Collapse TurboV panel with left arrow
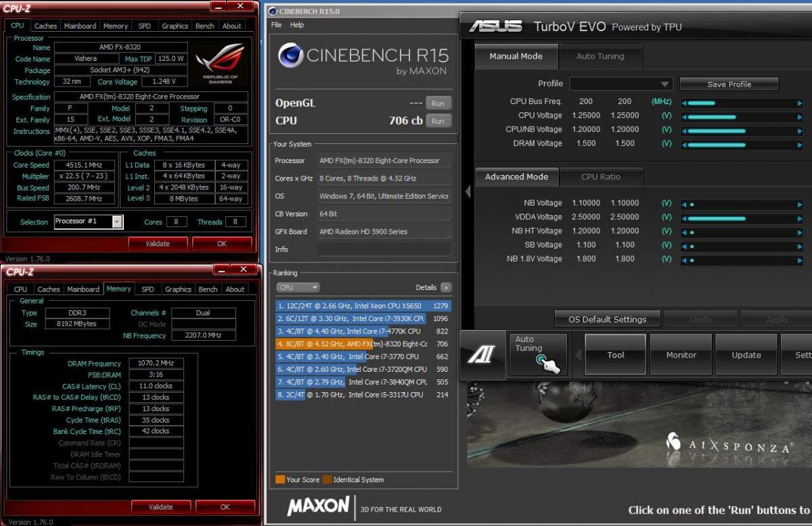The image size is (812, 526). pyautogui.click(x=468, y=192)
